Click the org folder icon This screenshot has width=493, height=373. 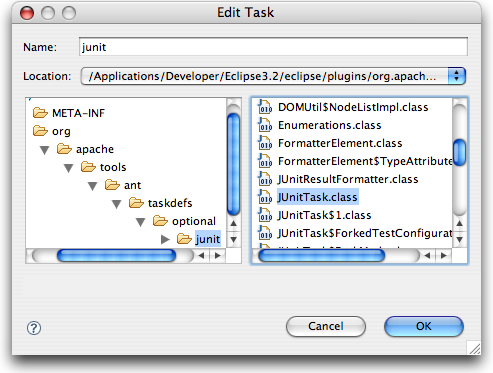pyautogui.click(x=40, y=131)
